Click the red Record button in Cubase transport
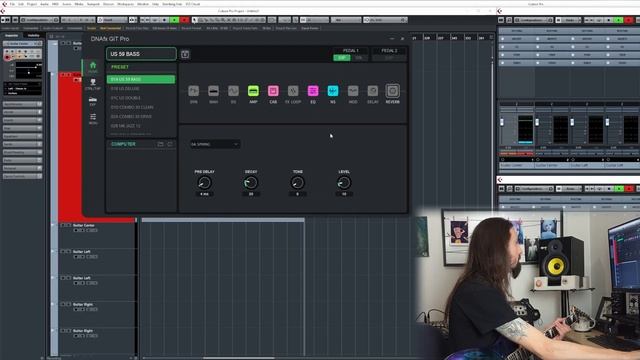The image size is (640, 360). coord(184,20)
